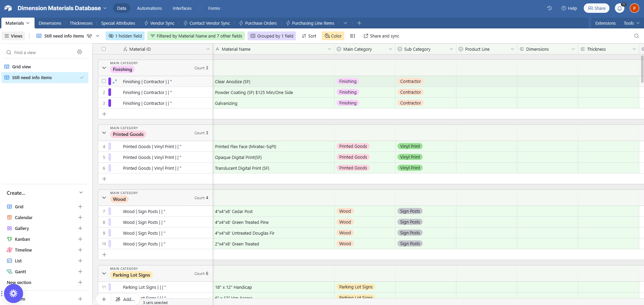Add a Timeline view plus icon

click(80, 250)
